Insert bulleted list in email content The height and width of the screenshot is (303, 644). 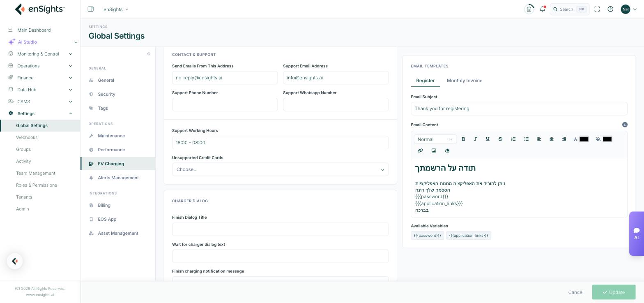coord(526,139)
